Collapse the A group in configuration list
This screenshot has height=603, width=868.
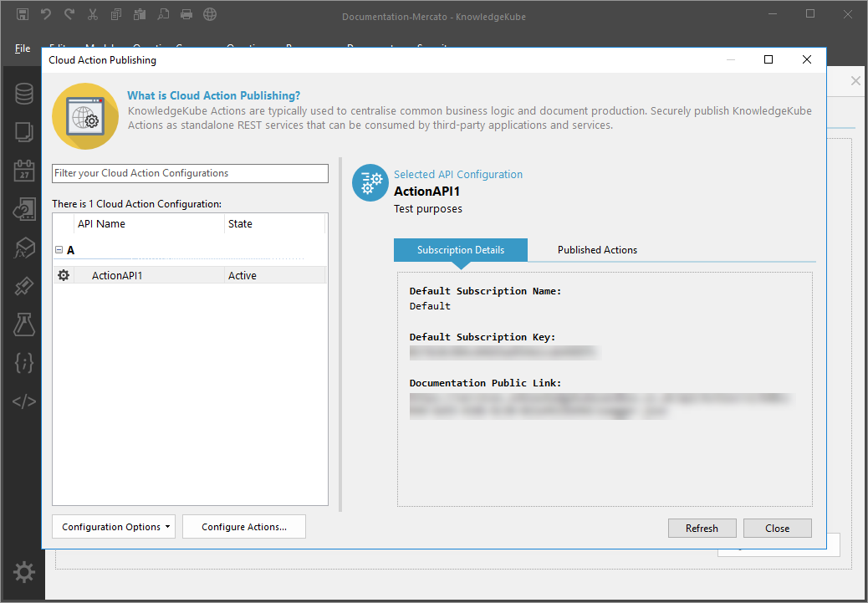pyautogui.click(x=59, y=250)
